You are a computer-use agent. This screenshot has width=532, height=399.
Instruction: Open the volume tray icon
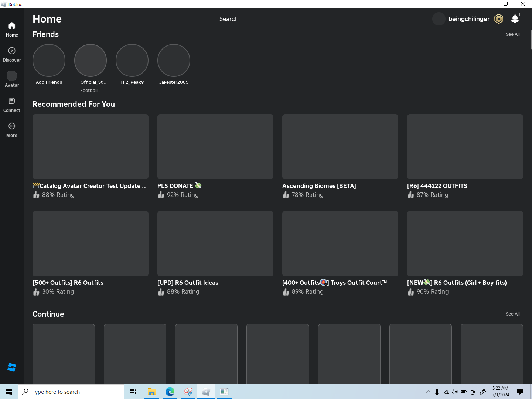click(455, 392)
